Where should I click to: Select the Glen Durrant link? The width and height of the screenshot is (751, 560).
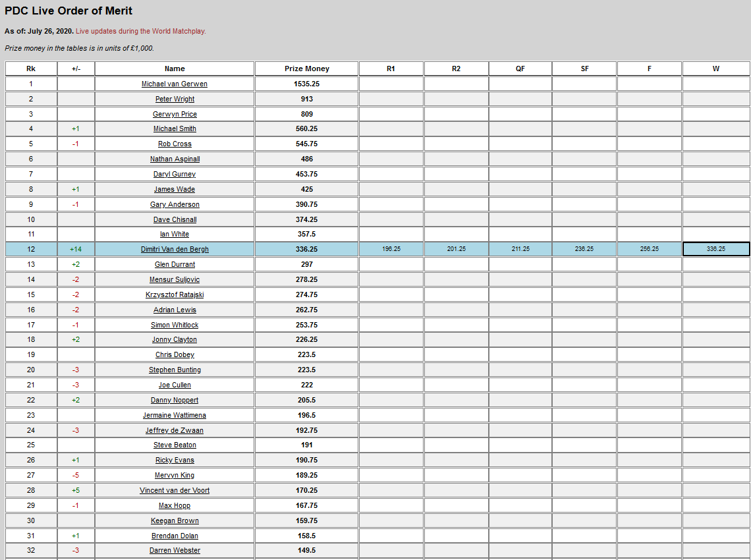tap(175, 264)
